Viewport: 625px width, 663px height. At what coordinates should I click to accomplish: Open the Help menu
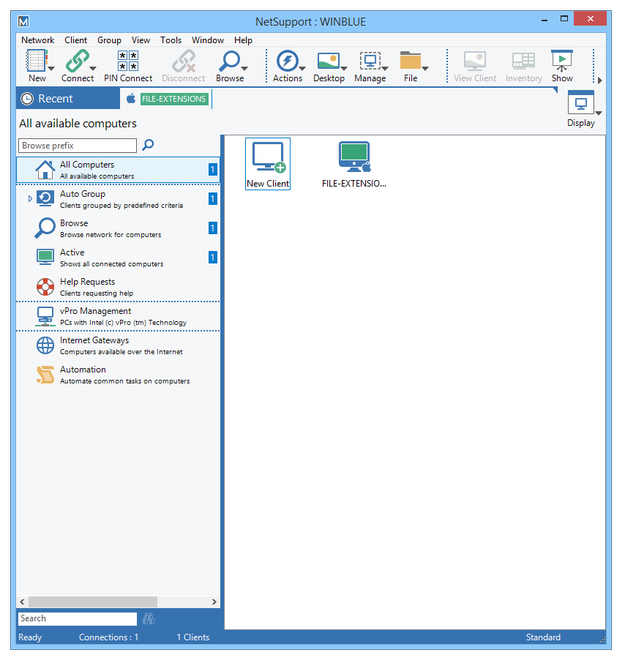pyautogui.click(x=243, y=40)
